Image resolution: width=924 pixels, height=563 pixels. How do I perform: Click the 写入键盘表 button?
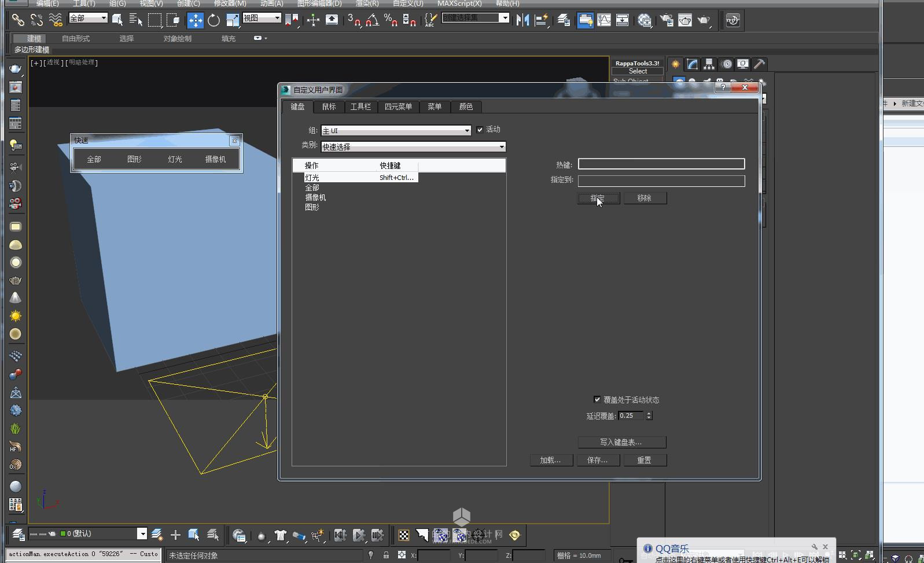click(x=622, y=442)
